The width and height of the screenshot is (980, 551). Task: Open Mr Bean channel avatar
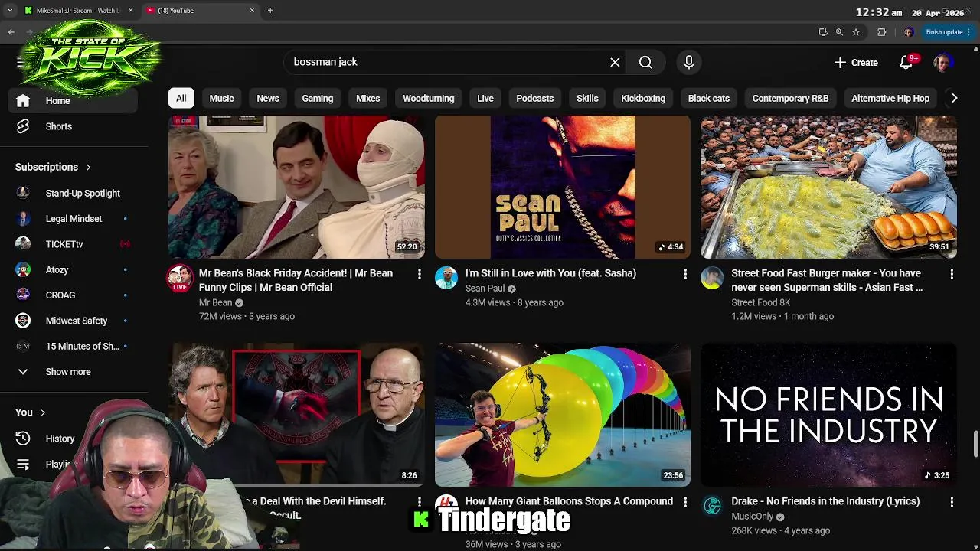click(180, 278)
